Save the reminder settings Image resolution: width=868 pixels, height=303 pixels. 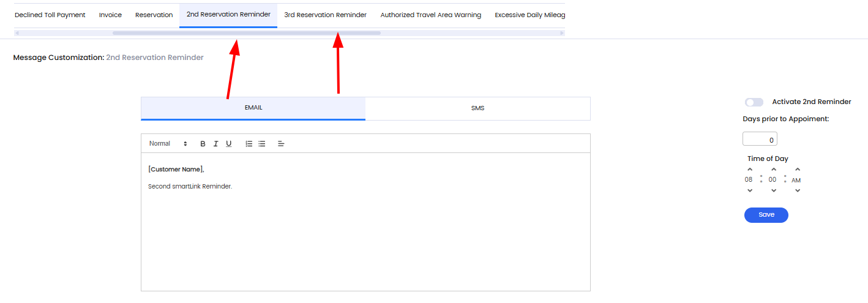point(766,215)
